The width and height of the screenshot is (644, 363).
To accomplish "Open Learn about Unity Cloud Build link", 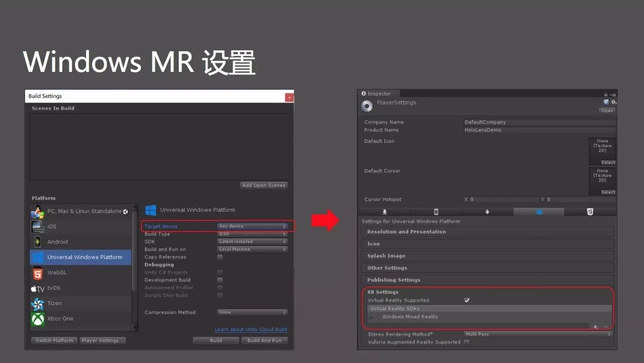I will coord(251,330).
